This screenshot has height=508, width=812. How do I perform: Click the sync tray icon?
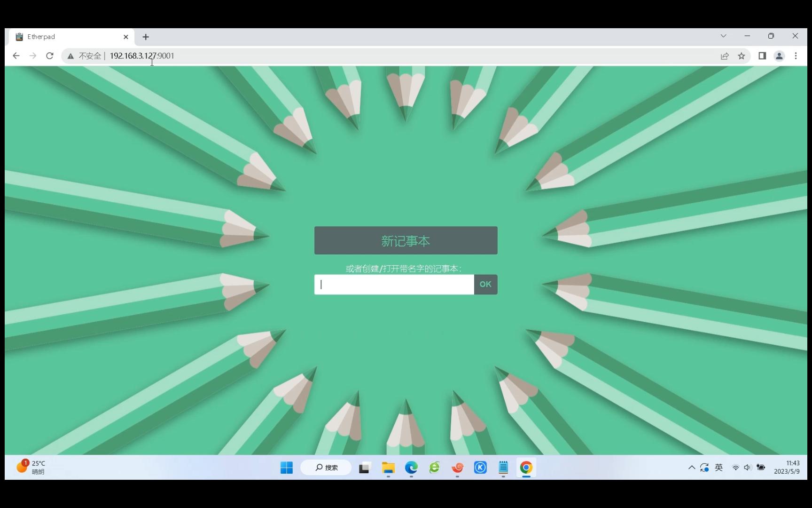coord(704,468)
